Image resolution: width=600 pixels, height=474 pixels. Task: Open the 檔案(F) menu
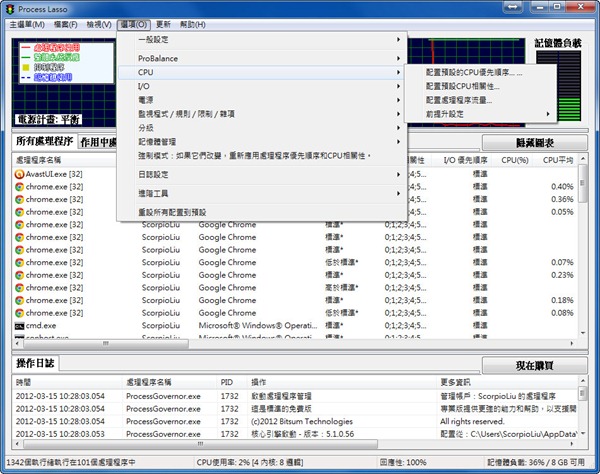[x=65, y=24]
